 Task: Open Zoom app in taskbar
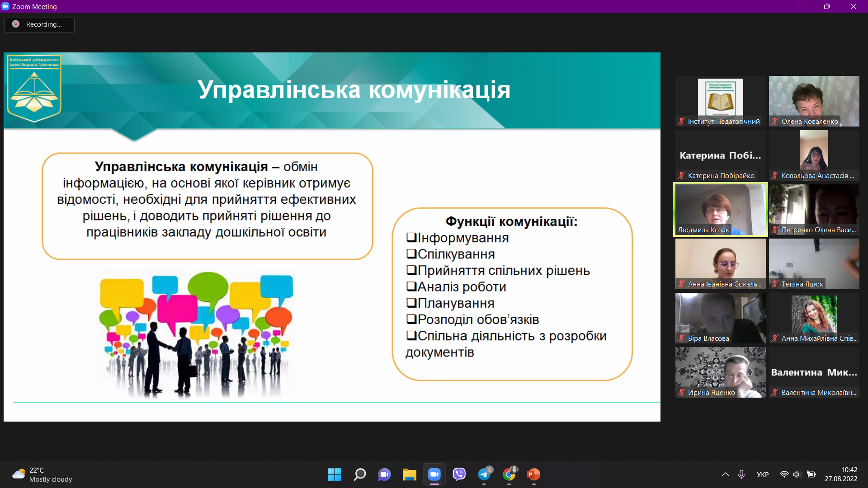pos(434,474)
